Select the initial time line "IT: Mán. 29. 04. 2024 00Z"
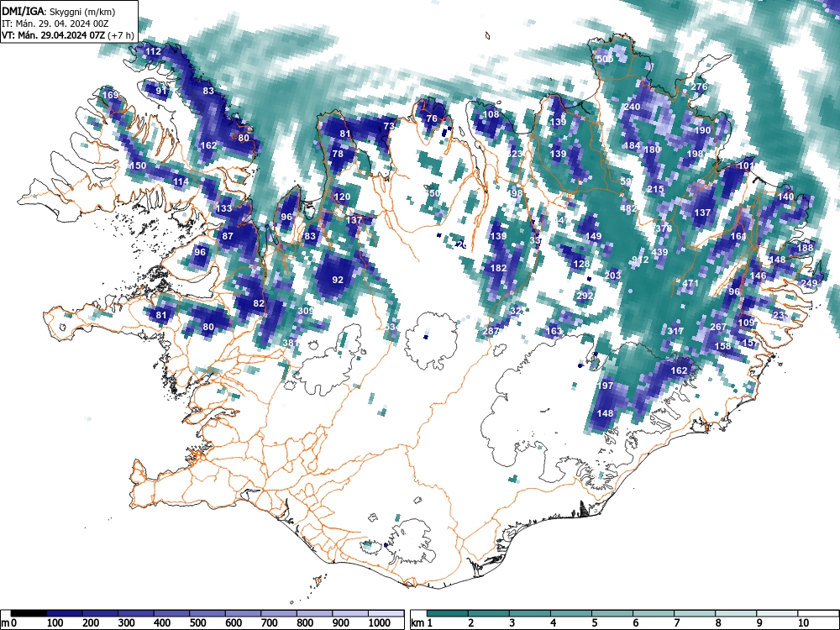Image resolution: width=840 pixels, height=630 pixels. click(55, 24)
